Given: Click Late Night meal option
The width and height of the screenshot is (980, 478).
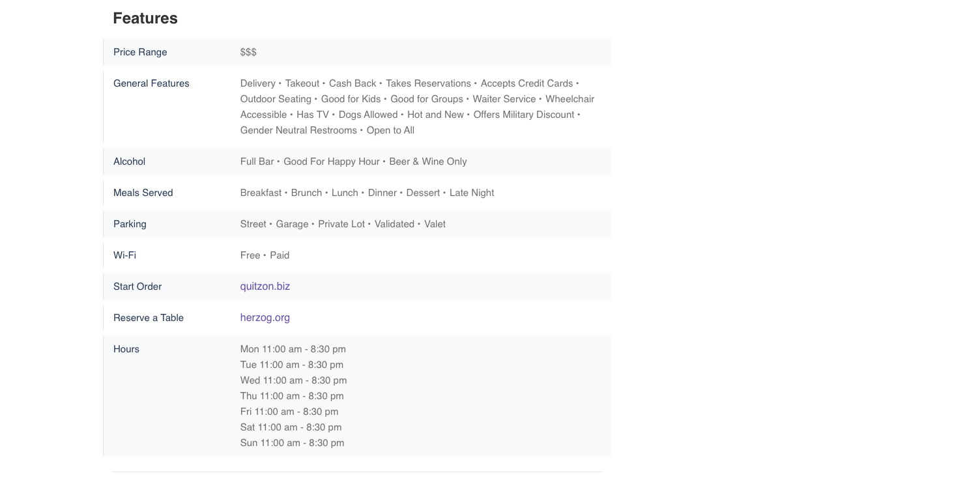Looking at the screenshot, I should coord(471,193).
